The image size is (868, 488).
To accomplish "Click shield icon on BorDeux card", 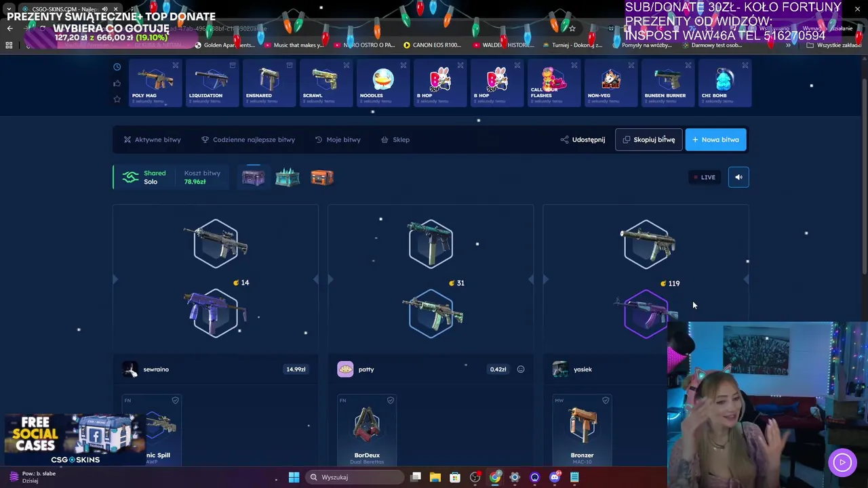I will [x=391, y=401].
